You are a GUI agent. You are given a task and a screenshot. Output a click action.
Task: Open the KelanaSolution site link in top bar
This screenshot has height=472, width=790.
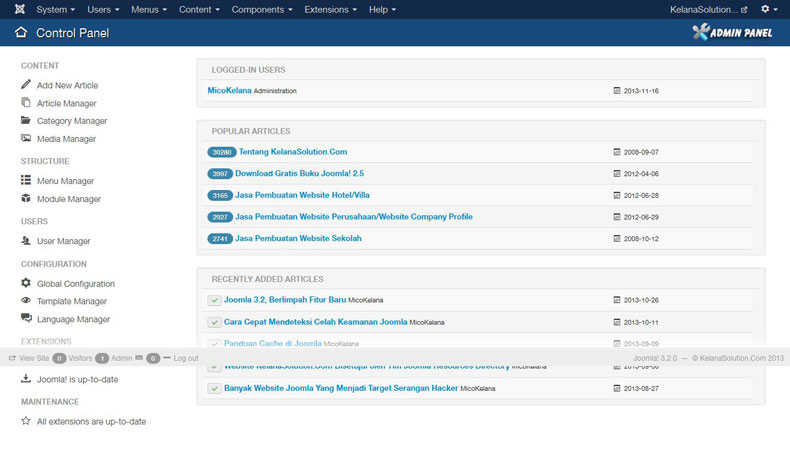[x=708, y=9]
